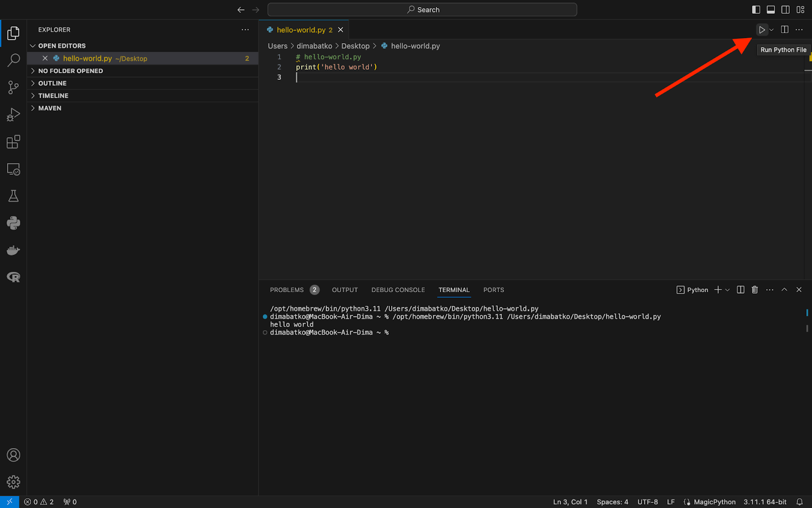This screenshot has height=508, width=812.
Task: Open the Testing flask view
Action: [13, 196]
